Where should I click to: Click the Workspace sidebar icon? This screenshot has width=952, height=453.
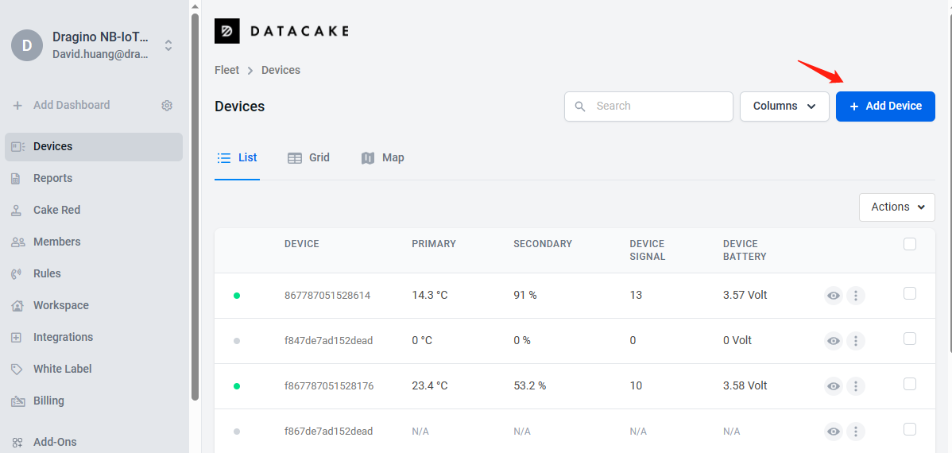[17, 305]
